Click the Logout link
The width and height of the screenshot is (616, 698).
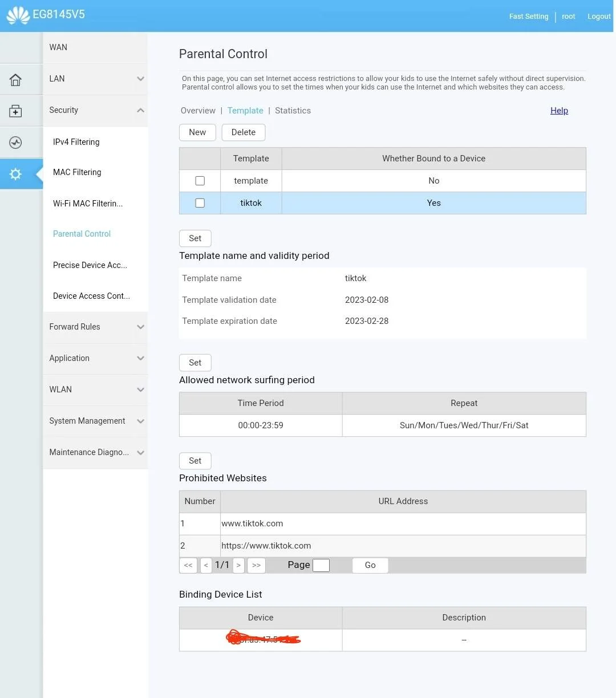point(599,17)
